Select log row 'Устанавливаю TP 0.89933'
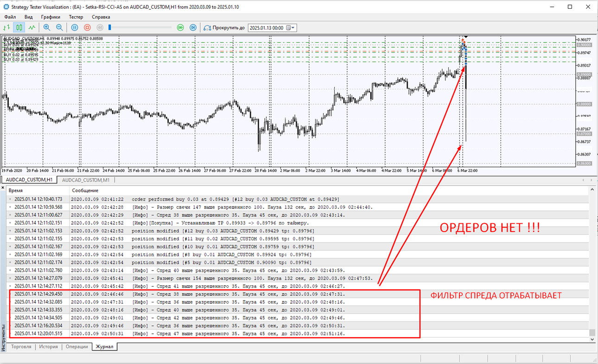This screenshot has width=598, height=364. click(x=298, y=223)
